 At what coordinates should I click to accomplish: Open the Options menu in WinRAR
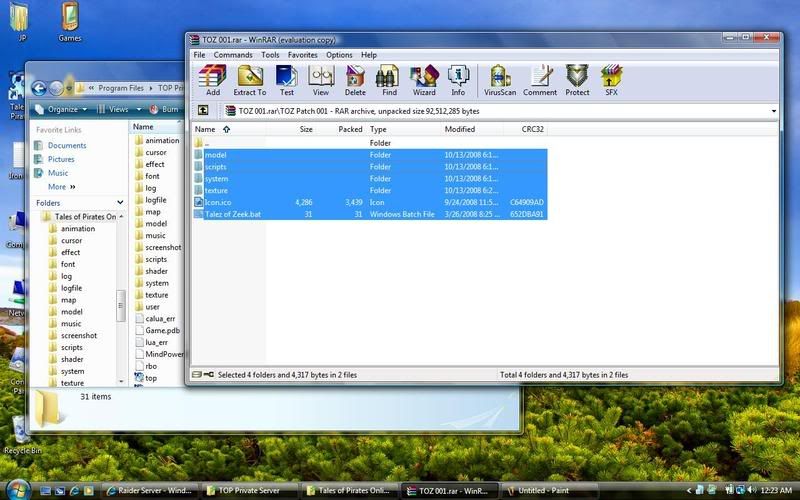coord(339,55)
